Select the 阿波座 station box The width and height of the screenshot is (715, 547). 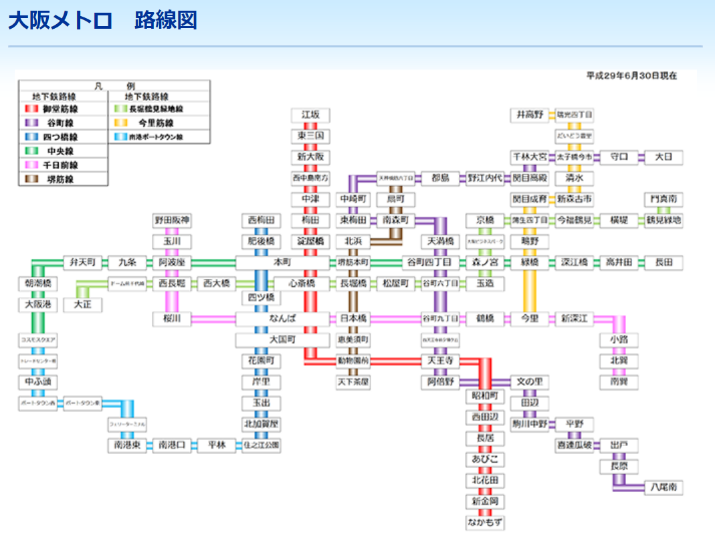point(172,263)
